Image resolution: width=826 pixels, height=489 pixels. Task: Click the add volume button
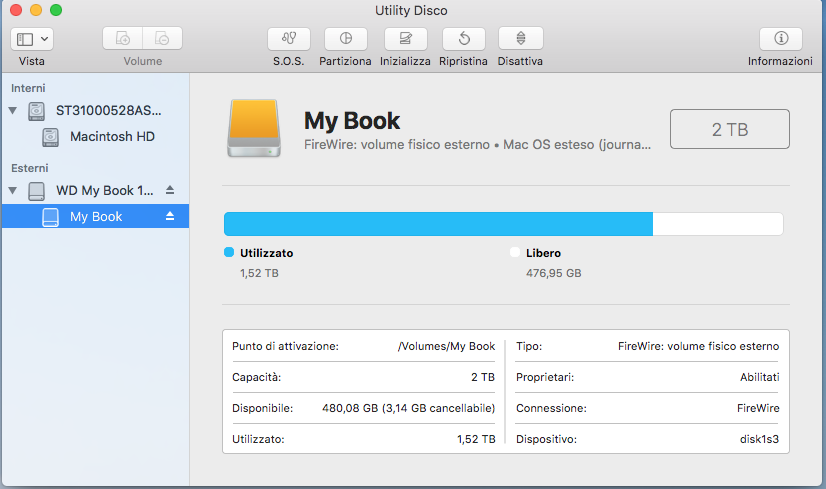coord(122,38)
